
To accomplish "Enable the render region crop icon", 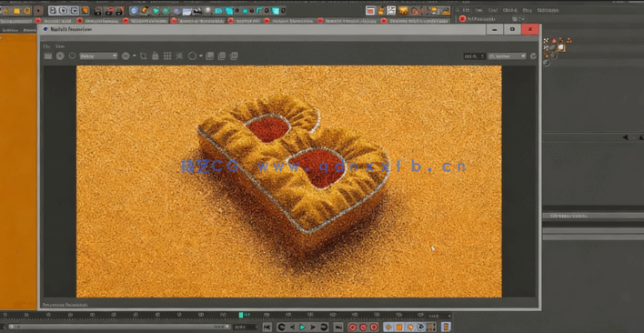I will tap(144, 55).
